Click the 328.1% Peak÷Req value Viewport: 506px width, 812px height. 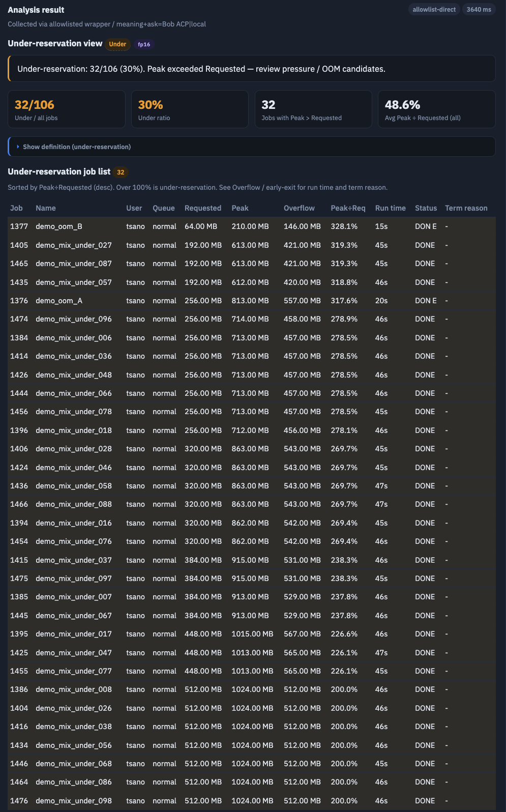coord(344,226)
